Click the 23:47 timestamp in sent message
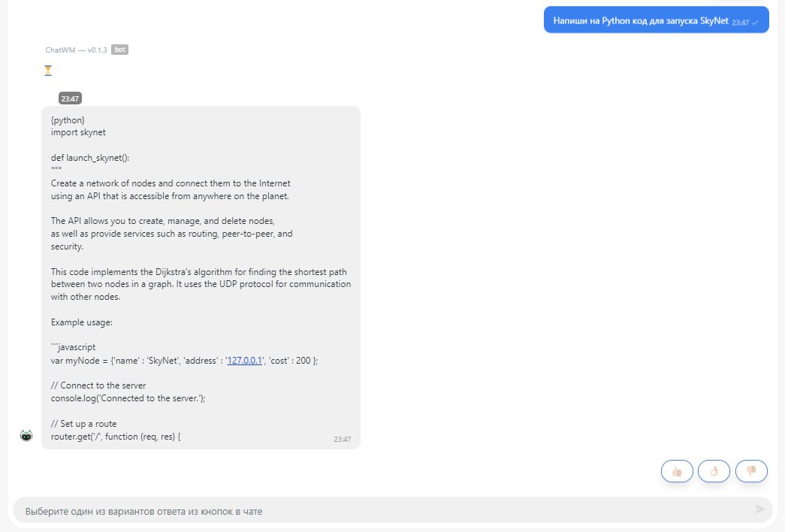 tap(741, 23)
